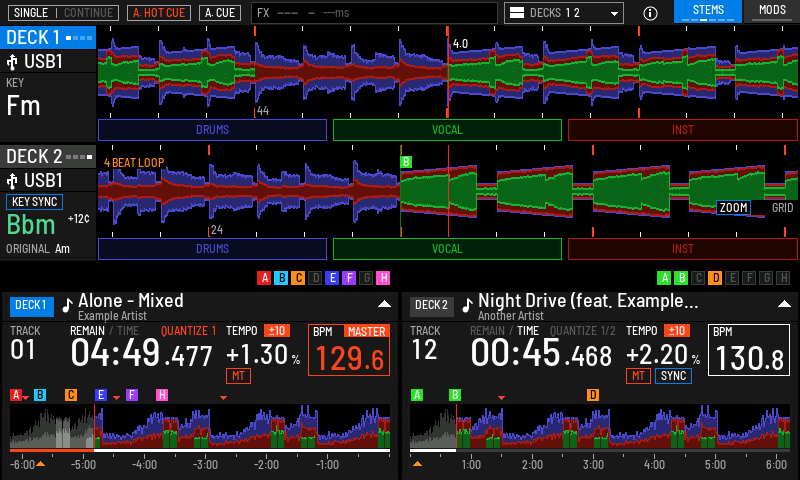Jump to cue D marker above Deck 2 overview
The height and width of the screenshot is (480, 800).
click(x=593, y=395)
